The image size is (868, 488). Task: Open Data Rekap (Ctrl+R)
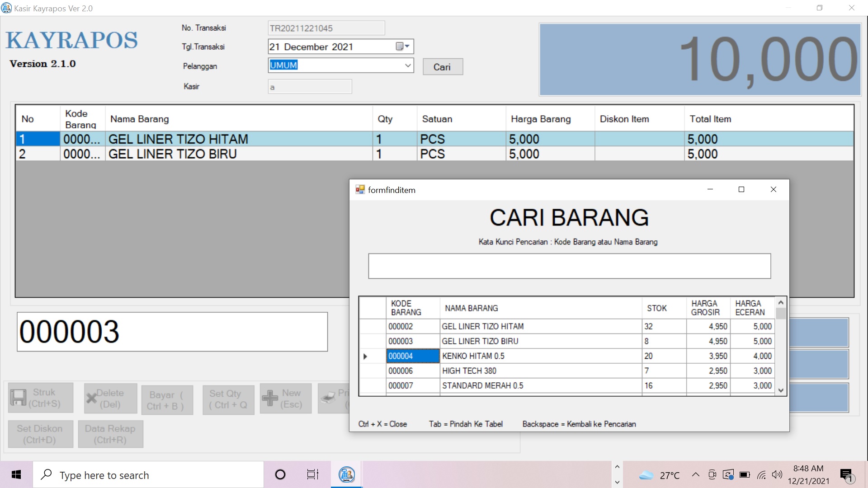tap(110, 434)
